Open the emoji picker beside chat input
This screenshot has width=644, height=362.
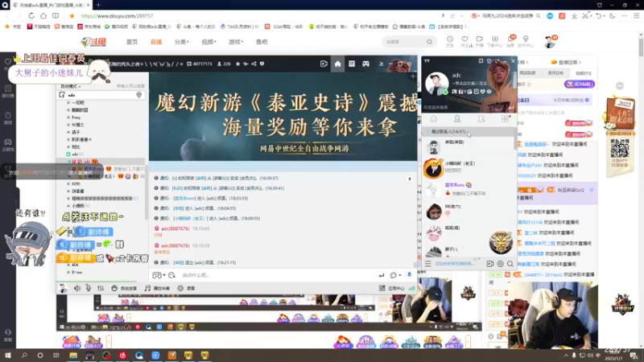172,275
